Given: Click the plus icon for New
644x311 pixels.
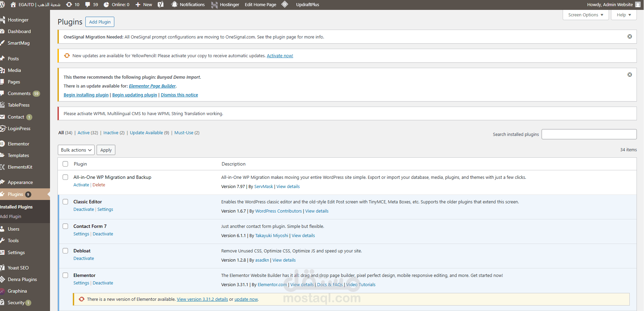Looking at the screenshot, I should (138, 5).
